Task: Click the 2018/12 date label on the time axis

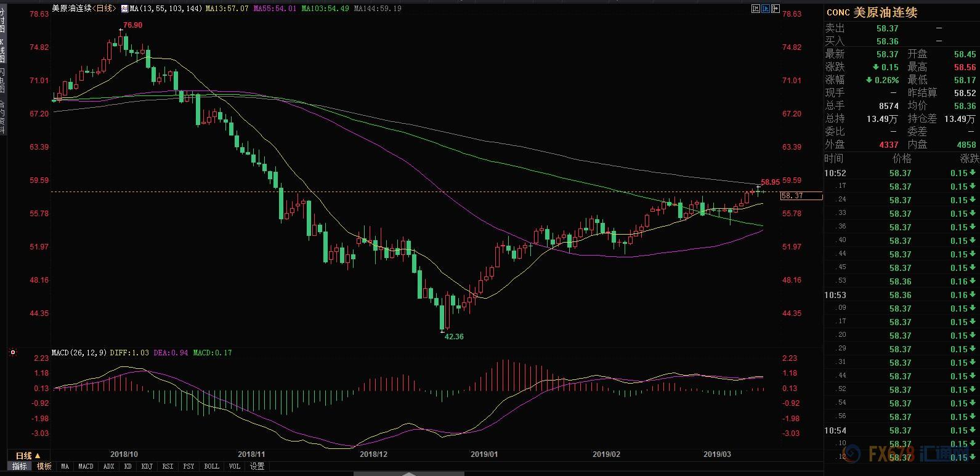Action: (373, 454)
